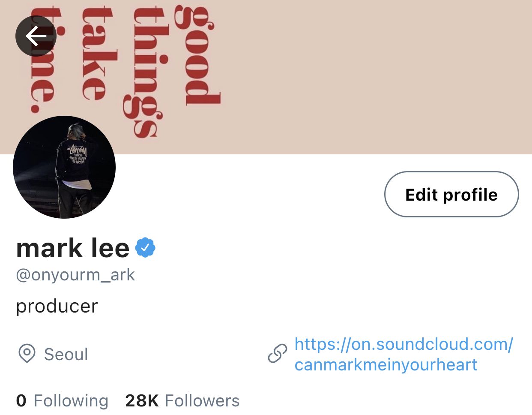Screen dimensions: 532x415
Task: Click the Seoul location text
Action: (x=66, y=354)
